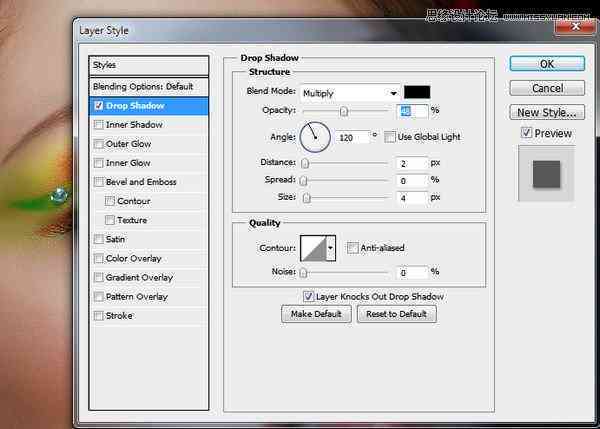Select the Styles panel entry
This screenshot has width=600, height=429.
[148, 65]
